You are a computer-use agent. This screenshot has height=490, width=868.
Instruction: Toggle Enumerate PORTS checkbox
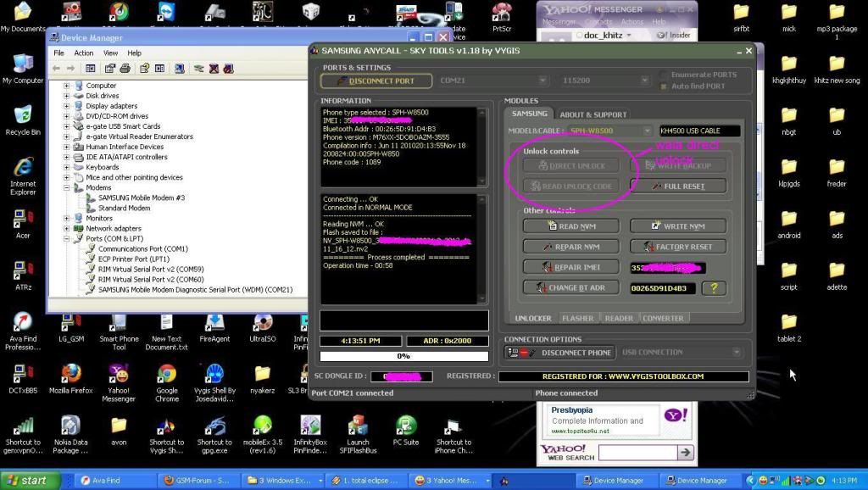[664, 75]
